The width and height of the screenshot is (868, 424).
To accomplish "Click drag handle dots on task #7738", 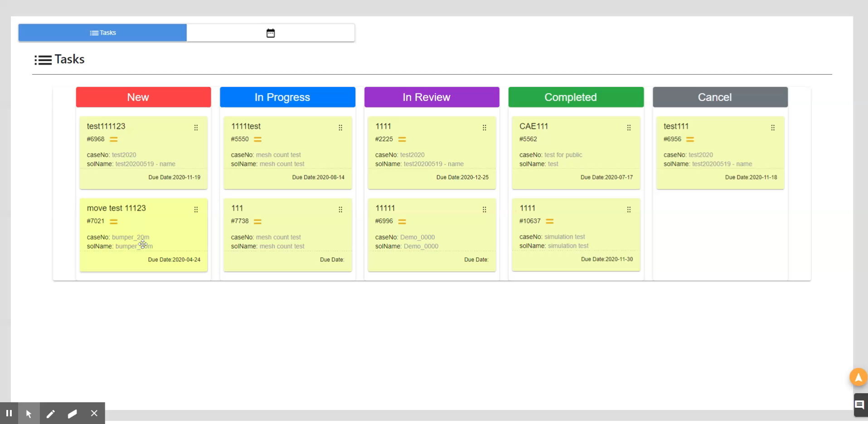I will point(340,210).
